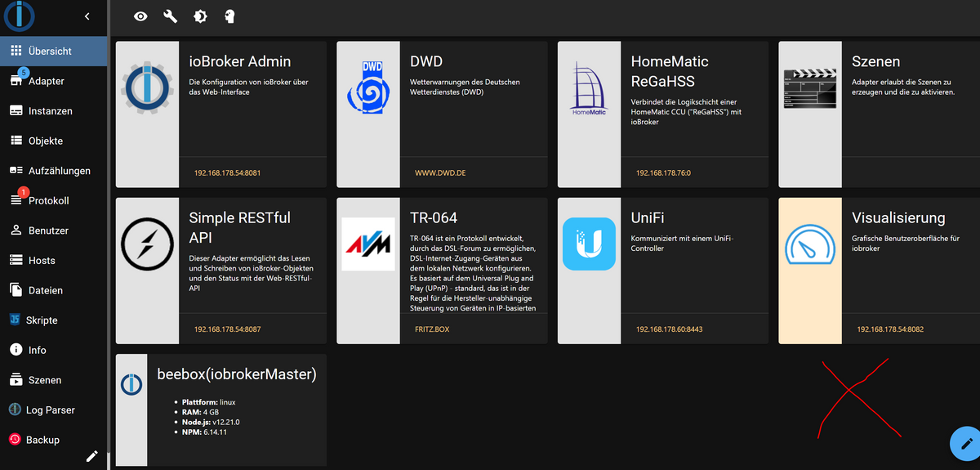Open Hosts page
This screenshot has width=980, height=470.
pyautogui.click(x=54, y=260)
